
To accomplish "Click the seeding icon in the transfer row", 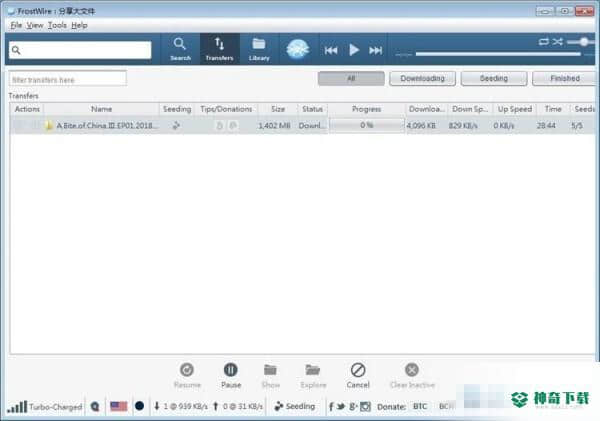I will pyautogui.click(x=176, y=125).
